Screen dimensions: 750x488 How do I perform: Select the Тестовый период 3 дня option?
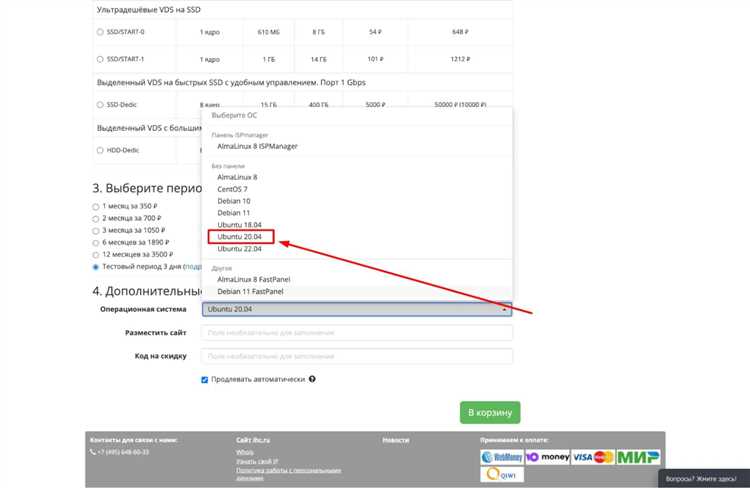[x=96, y=267]
